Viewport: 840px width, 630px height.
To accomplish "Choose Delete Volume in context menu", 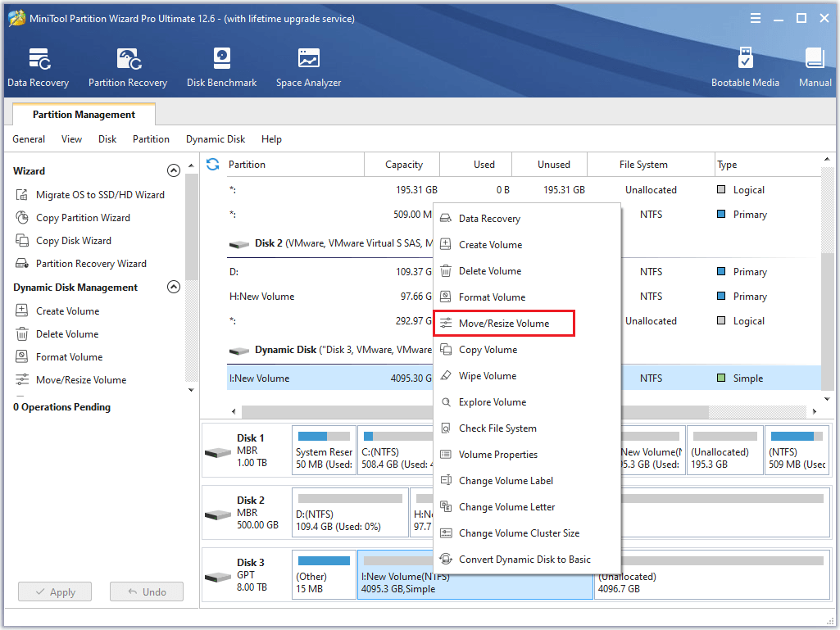I will click(x=527, y=271).
